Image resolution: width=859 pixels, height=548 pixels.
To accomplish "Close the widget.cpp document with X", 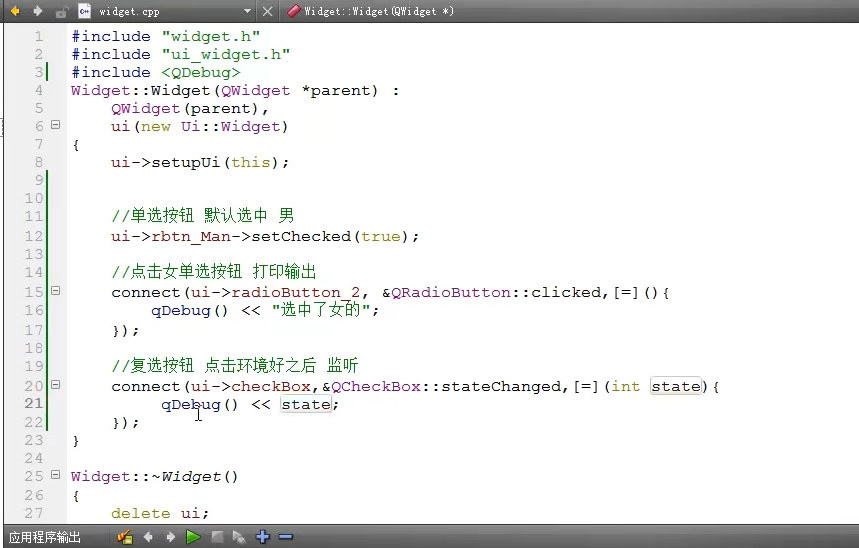I will point(267,11).
